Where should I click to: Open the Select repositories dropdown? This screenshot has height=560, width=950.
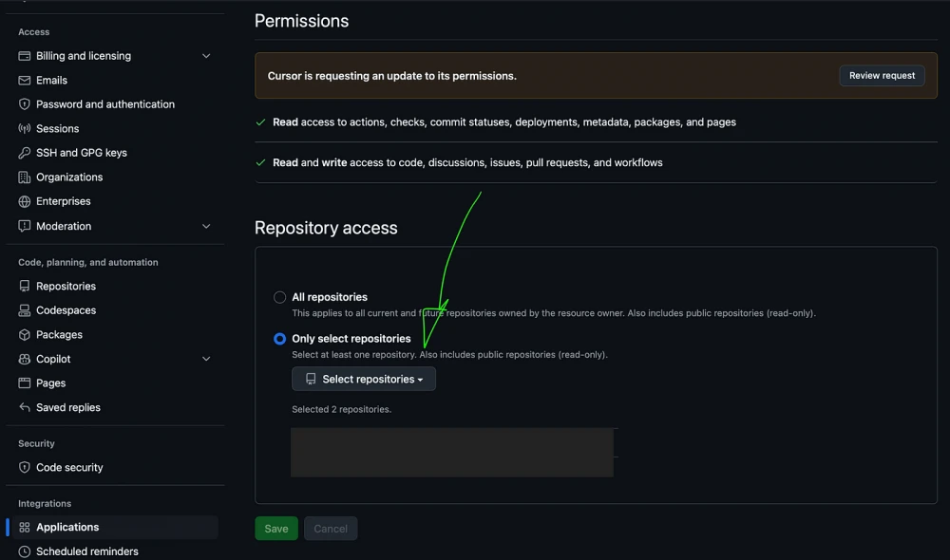pos(364,380)
